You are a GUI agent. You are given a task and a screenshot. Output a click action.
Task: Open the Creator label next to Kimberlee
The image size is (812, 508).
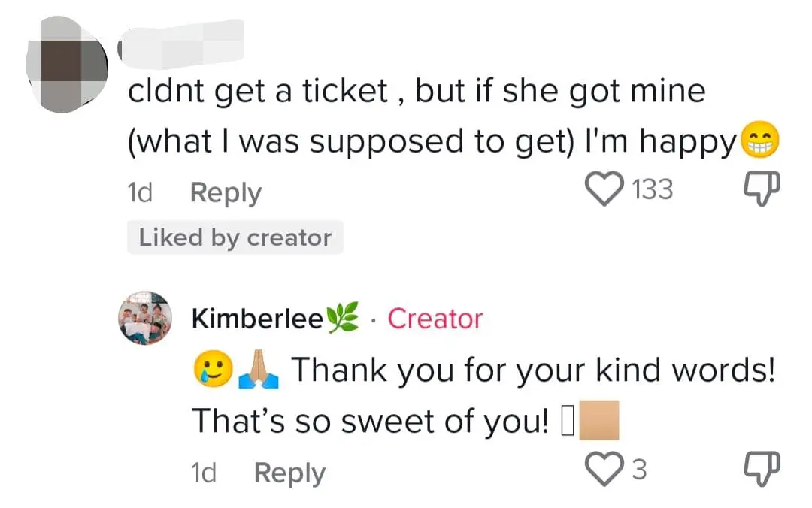pyautogui.click(x=435, y=319)
